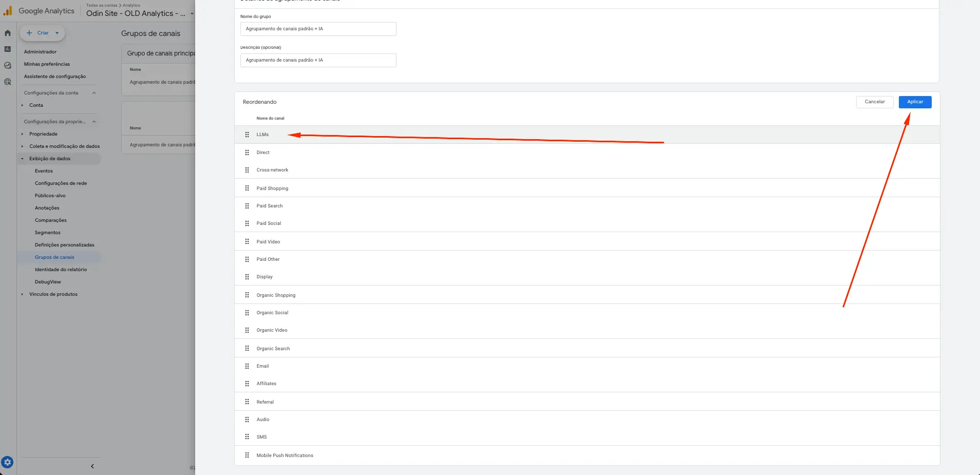Screen dimensions: 980x475
Task: Collapse Configurações da conta section
Action: pos(94,93)
